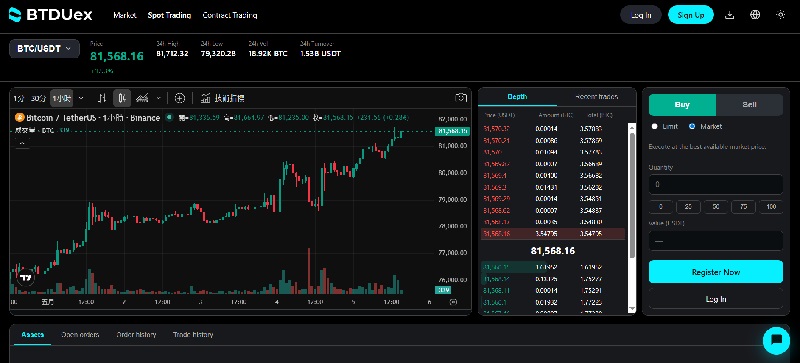Switch to the Sell side
The height and width of the screenshot is (363, 800).
pyautogui.click(x=749, y=105)
